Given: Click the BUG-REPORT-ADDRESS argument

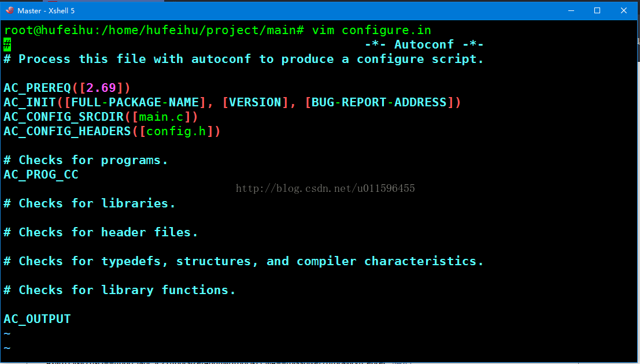Looking at the screenshot, I should point(379,102).
